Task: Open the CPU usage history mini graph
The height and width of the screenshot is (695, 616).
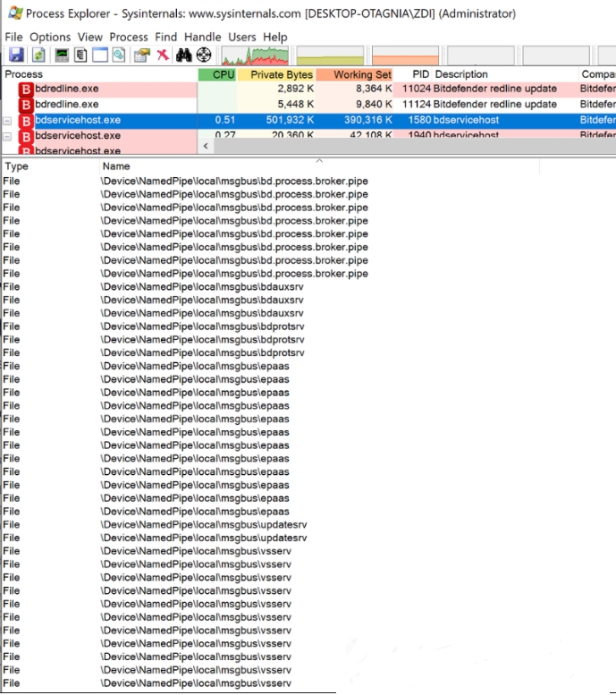Action: tap(255, 55)
